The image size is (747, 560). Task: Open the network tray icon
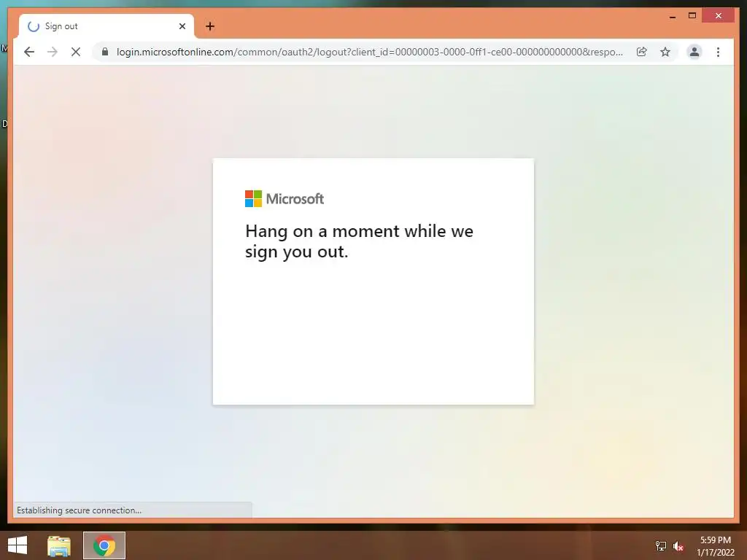[x=661, y=545]
